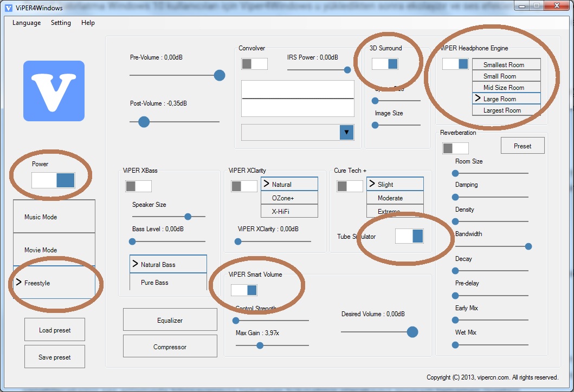Disable the ViPER Smart Volume switch
Image resolution: width=574 pixels, height=392 pixels.
coord(244,290)
